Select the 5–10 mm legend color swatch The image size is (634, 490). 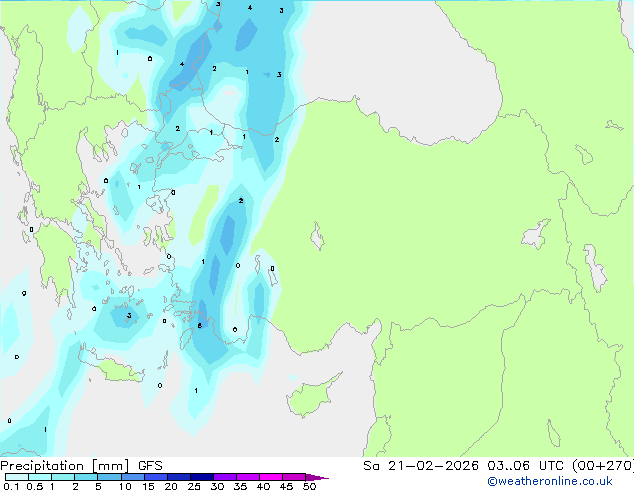coord(109,477)
